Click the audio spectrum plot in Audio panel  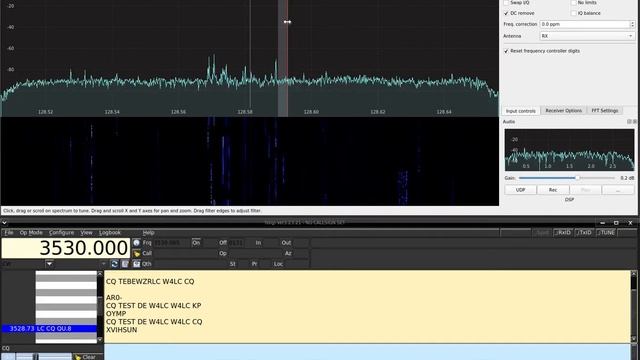pyautogui.click(x=569, y=150)
